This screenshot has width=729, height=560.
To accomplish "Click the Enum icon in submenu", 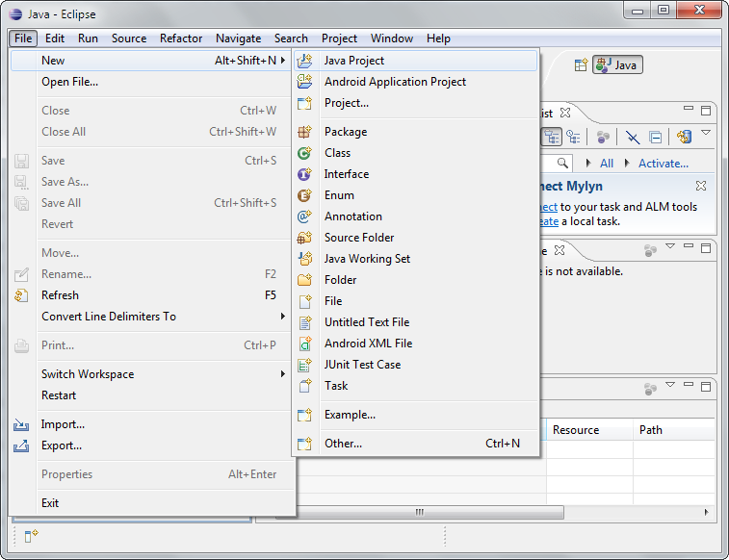I will [305, 195].
